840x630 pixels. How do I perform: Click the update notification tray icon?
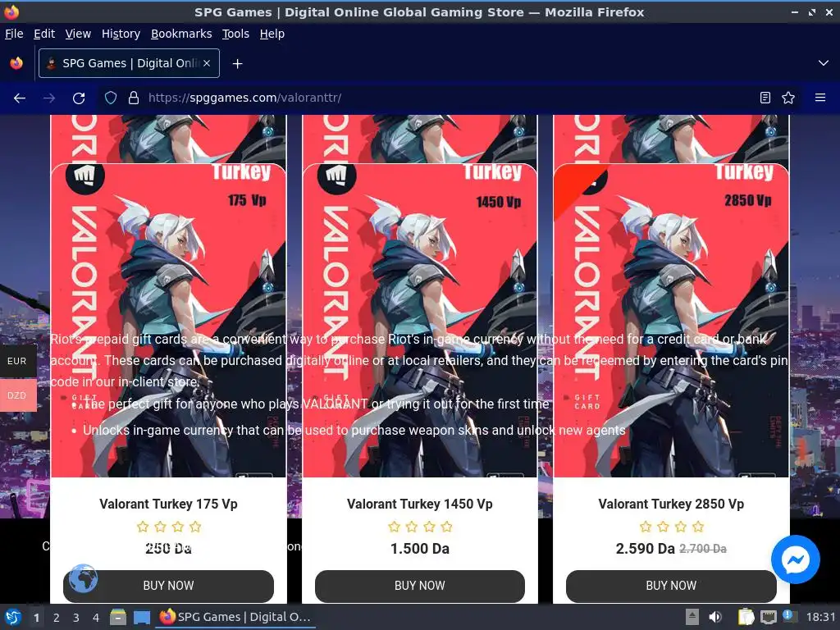[x=788, y=616]
